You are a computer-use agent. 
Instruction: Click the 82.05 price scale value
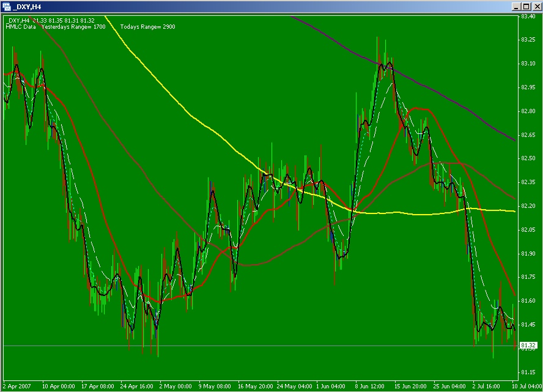click(x=528, y=230)
